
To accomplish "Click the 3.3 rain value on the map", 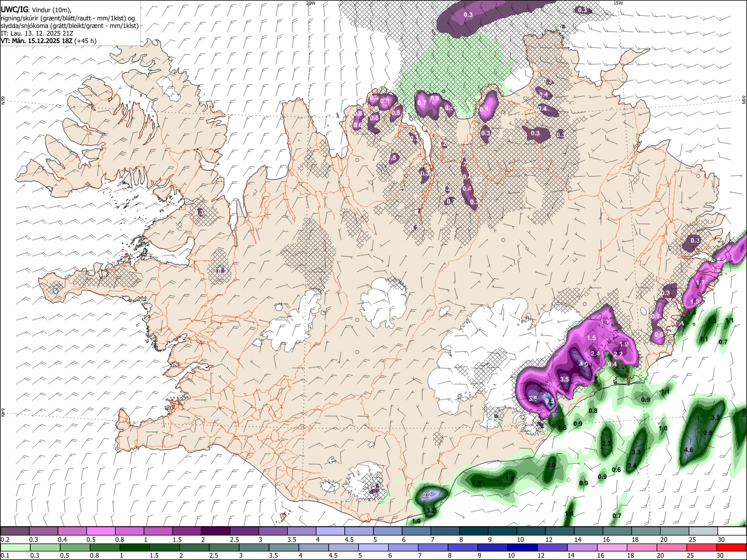I will pos(636,452).
